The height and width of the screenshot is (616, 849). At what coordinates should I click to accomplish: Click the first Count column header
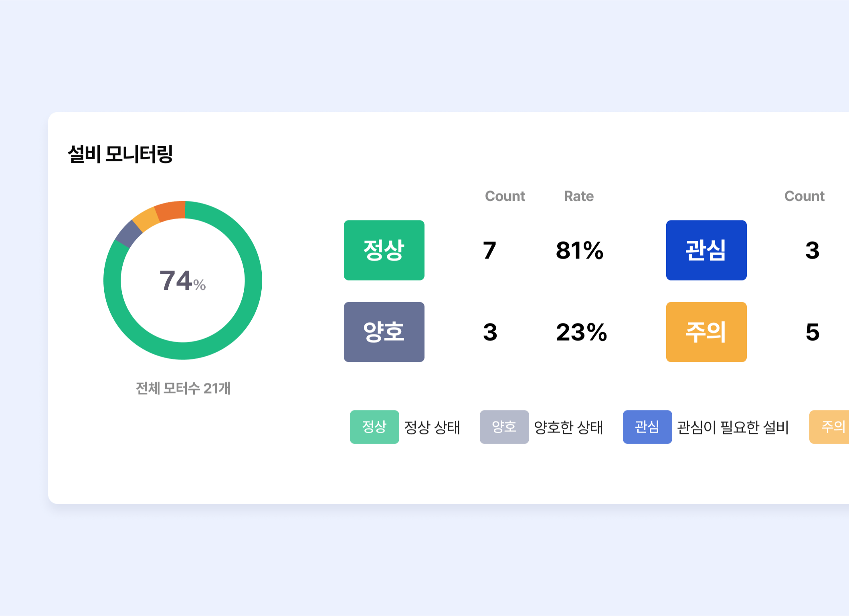[x=505, y=196]
